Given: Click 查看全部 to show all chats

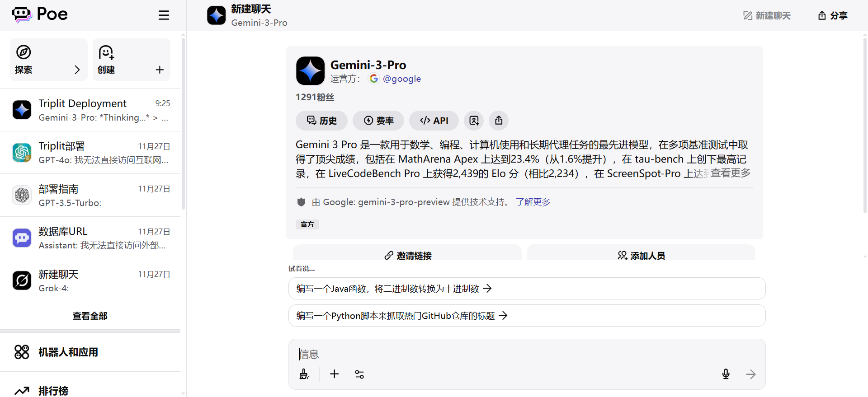Looking at the screenshot, I should click(90, 316).
